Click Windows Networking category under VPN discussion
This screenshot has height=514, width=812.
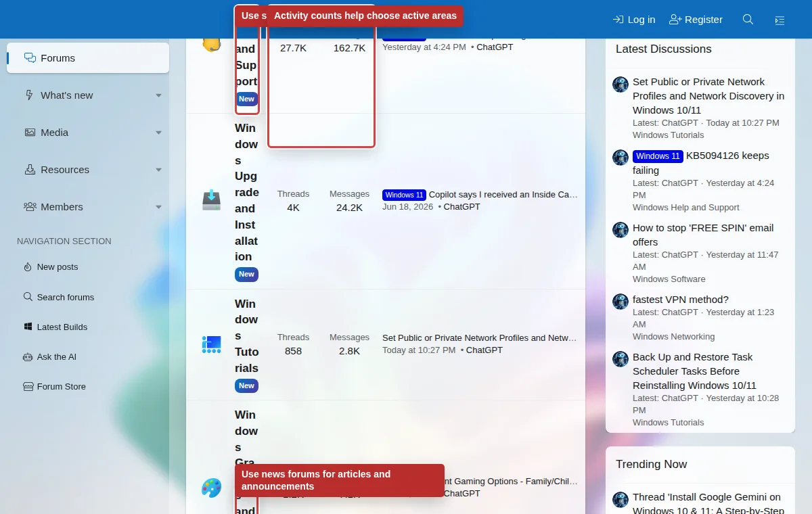click(674, 337)
